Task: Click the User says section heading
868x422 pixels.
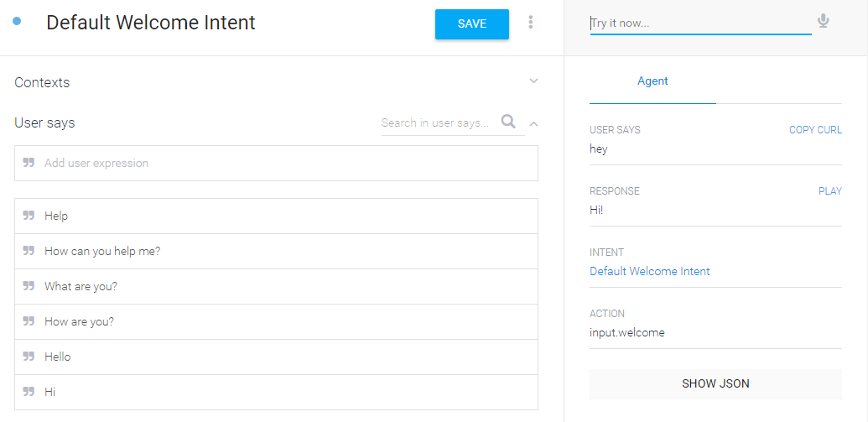Action: coord(44,123)
